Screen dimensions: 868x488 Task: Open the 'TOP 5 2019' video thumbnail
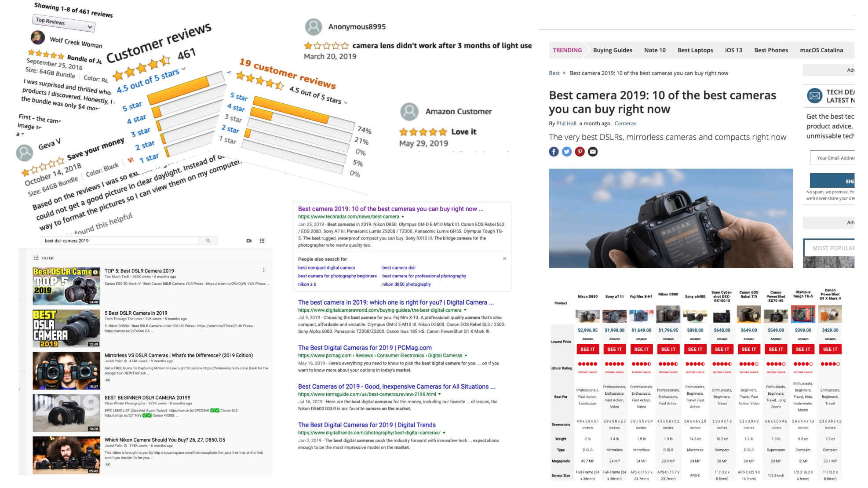click(x=66, y=286)
